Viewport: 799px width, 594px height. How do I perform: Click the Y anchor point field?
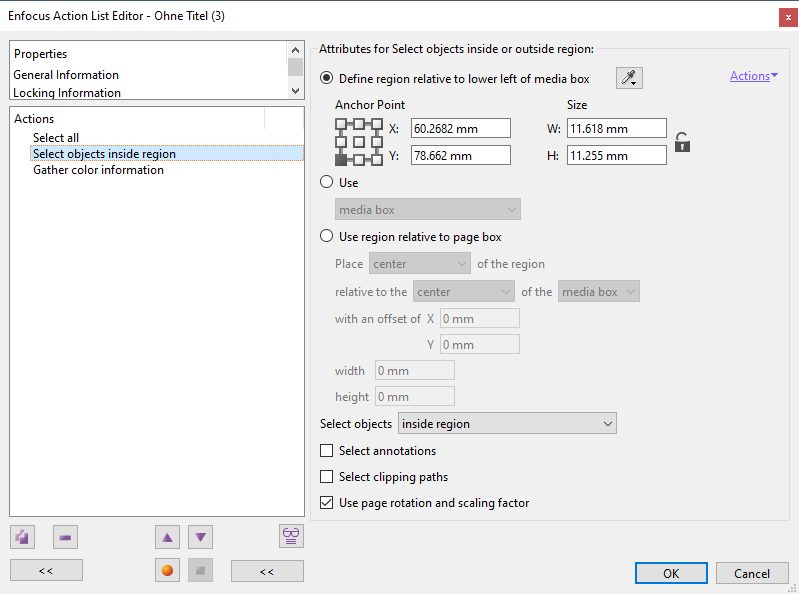pyautogui.click(x=461, y=155)
